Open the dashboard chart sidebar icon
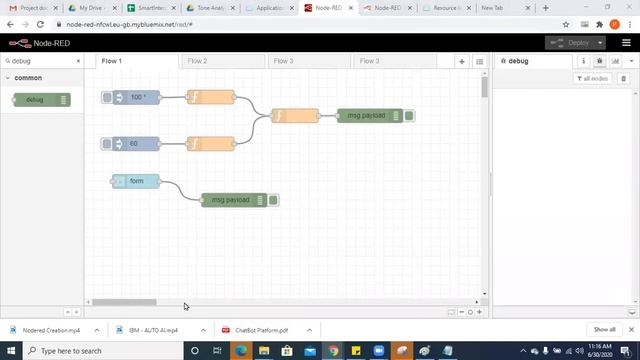This screenshot has height=360, width=640. click(x=615, y=61)
